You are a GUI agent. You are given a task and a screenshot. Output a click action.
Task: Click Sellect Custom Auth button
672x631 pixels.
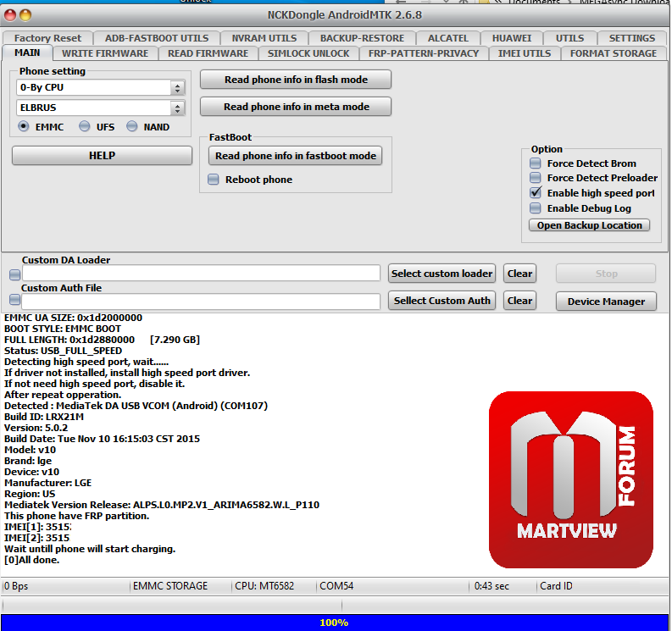tap(442, 301)
